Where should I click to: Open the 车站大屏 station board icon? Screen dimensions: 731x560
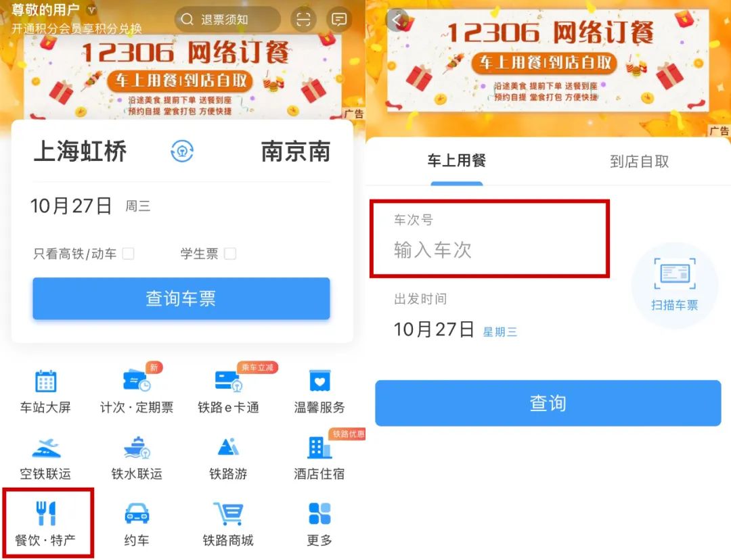46,381
